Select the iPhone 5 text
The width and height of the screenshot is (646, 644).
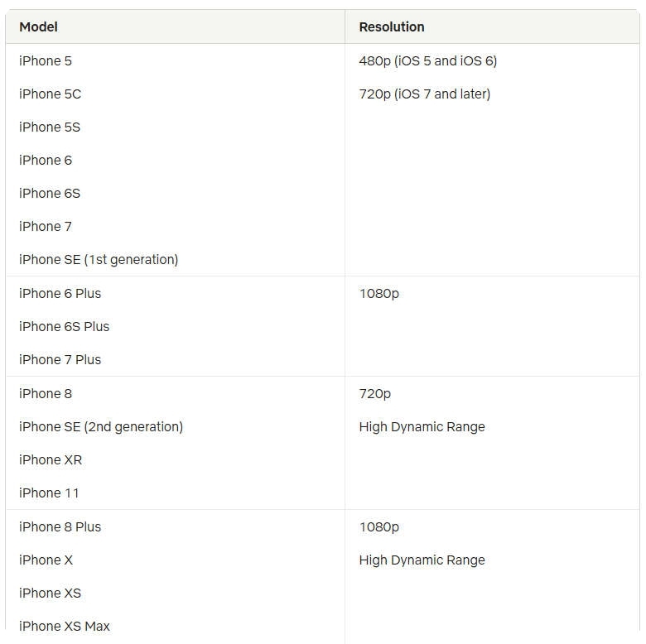pyautogui.click(x=46, y=61)
